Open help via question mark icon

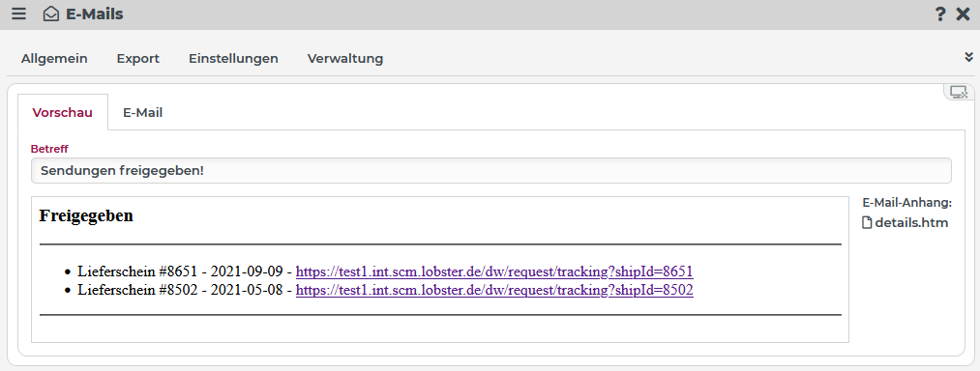(940, 14)
